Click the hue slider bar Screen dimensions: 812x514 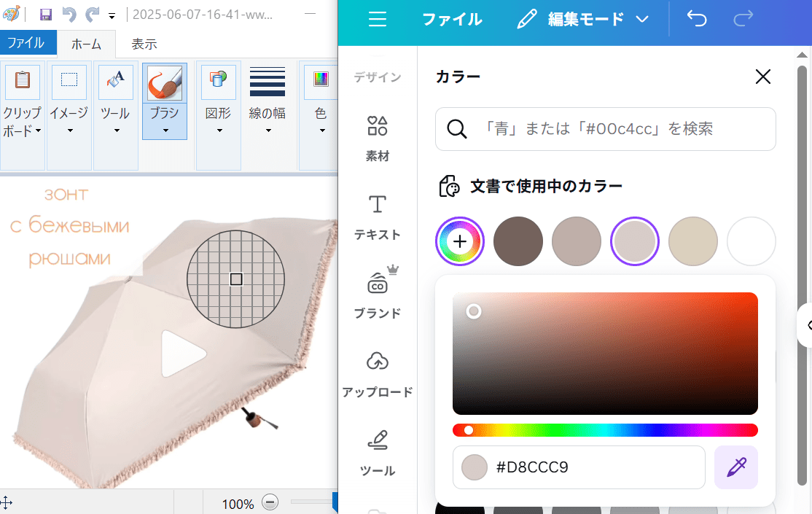point(605,430)
